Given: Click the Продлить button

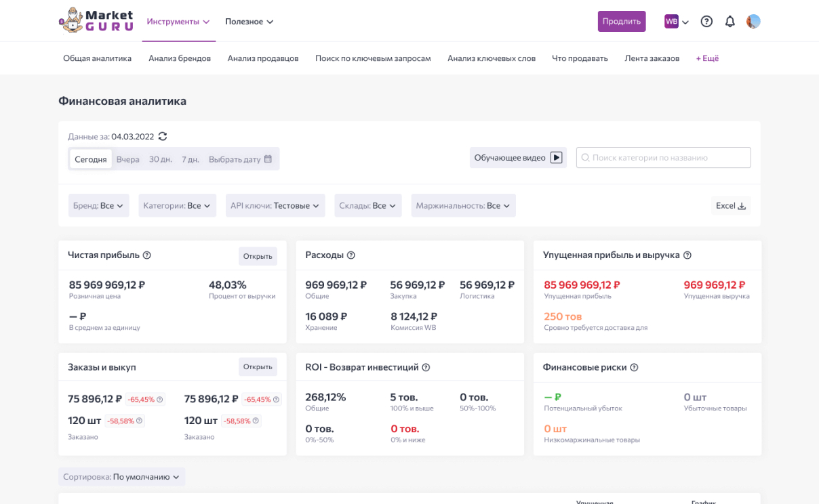Looking at the screenshot, I should 621,22.
